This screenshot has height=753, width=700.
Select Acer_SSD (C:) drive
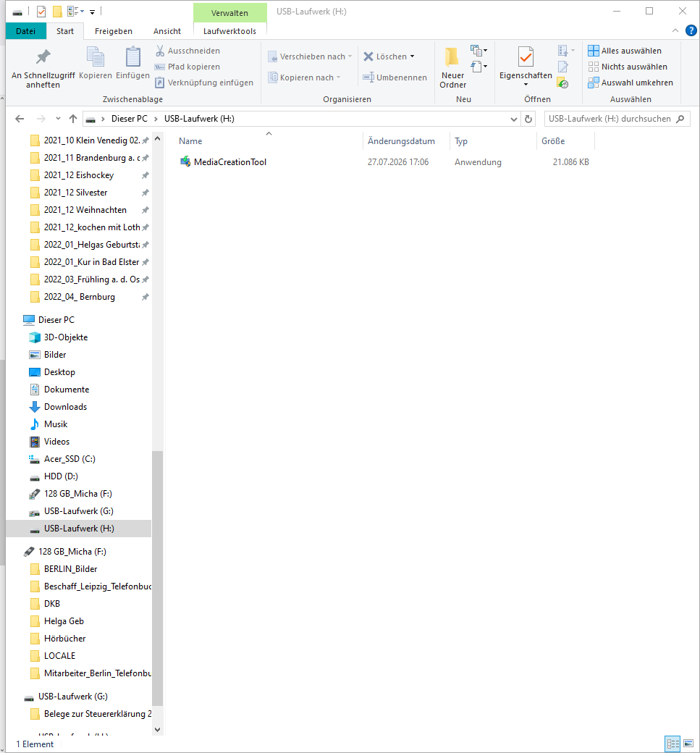69,458
